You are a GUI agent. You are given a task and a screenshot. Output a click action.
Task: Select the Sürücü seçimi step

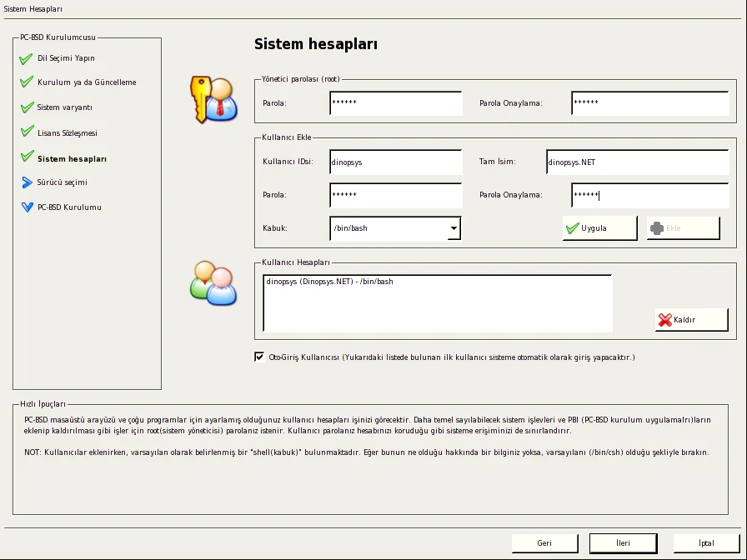(x=62, y=182)
